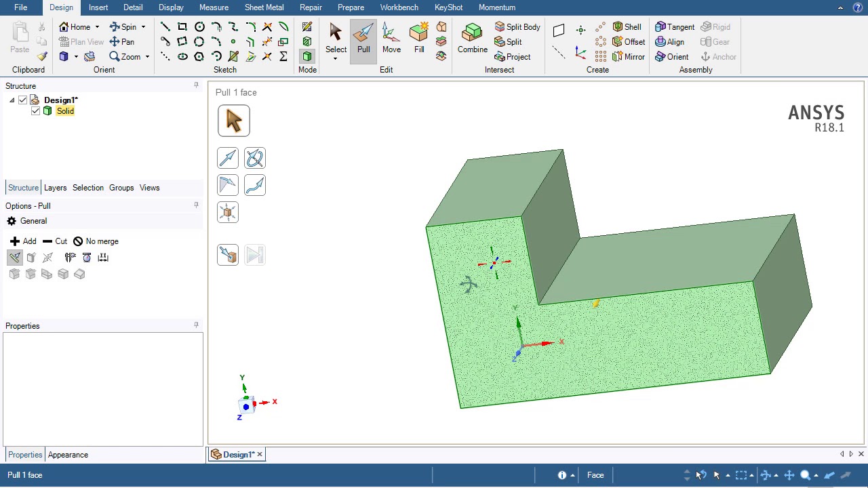Click the Project tool in Intersect group

pyautogui.click(x=512, y=57)
